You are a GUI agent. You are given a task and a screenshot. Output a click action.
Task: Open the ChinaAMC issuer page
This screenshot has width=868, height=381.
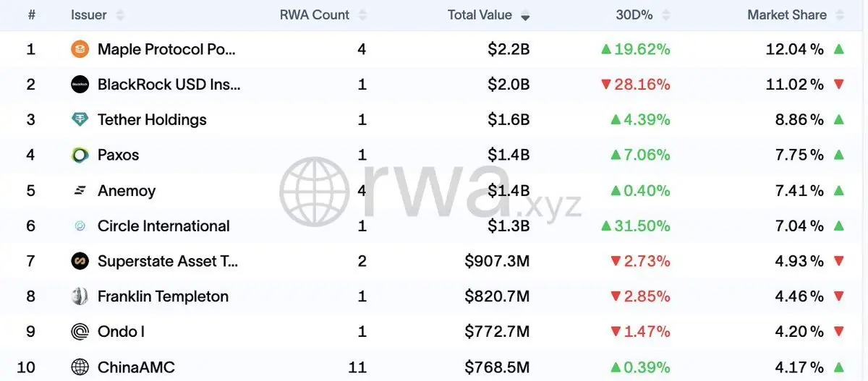136,367
